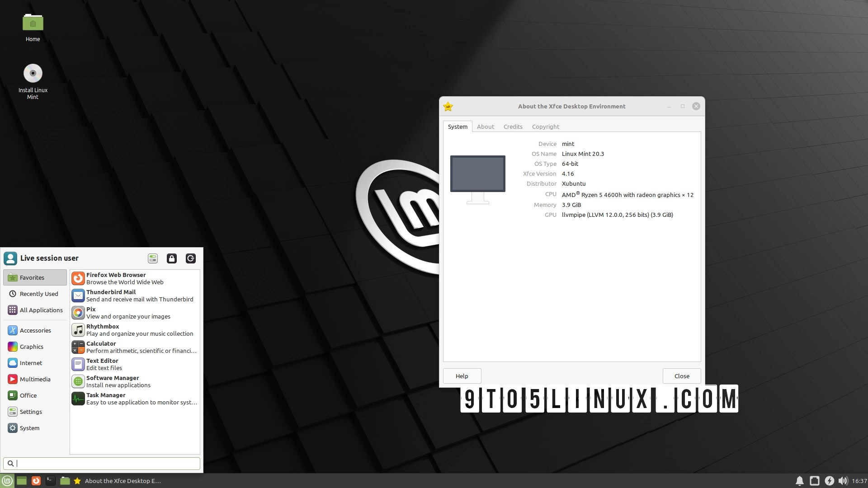Click the volume icon in system tray

(x=843, y=481)
